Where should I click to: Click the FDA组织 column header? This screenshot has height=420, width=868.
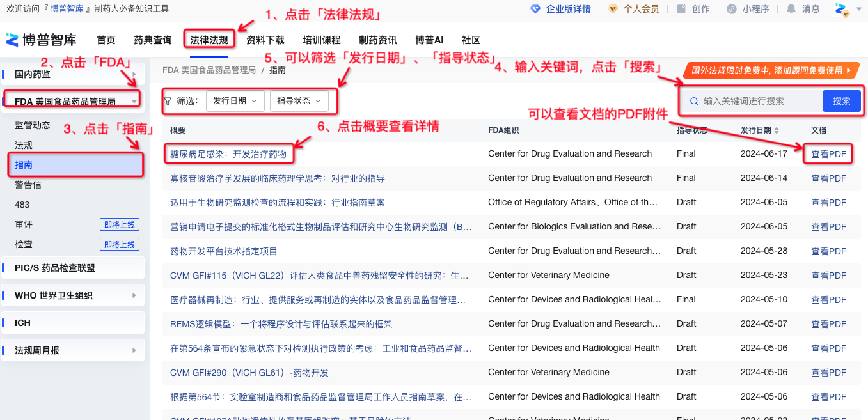(x=503, y=130)
